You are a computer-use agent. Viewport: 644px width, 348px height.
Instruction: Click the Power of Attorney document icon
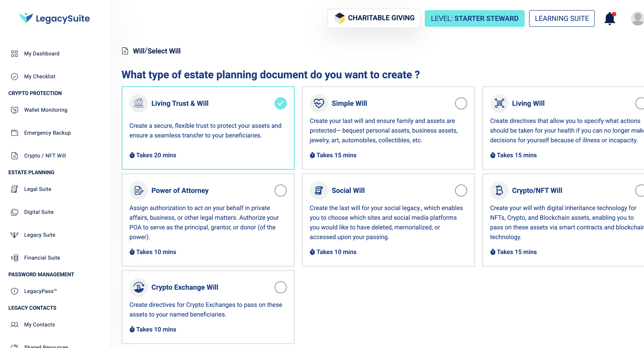(x=138, y=190)
